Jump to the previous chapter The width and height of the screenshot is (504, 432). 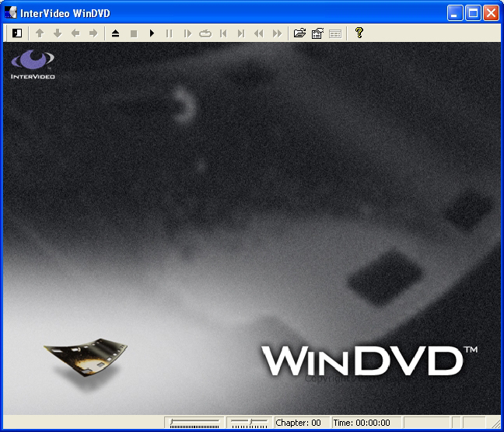[x=223, y=33]
